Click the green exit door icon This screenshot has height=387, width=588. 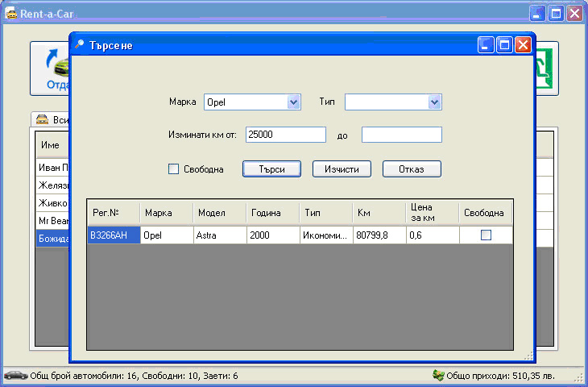[544, 69]
